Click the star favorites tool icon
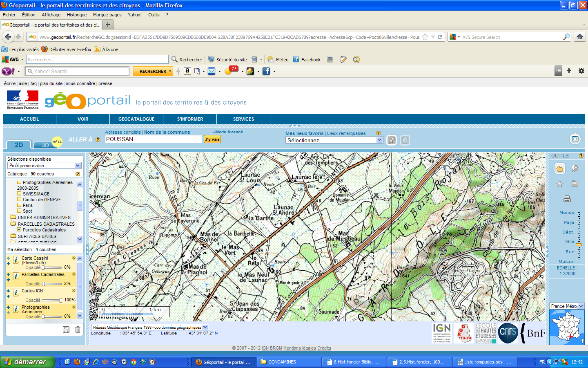Screen dimensions: 588x368 (x=559, y=184)
